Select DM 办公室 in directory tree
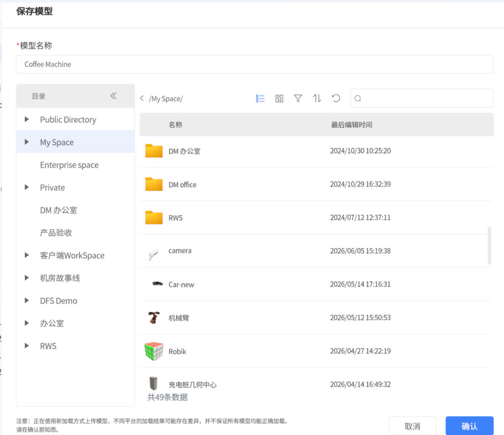 (x=59, y=210)
